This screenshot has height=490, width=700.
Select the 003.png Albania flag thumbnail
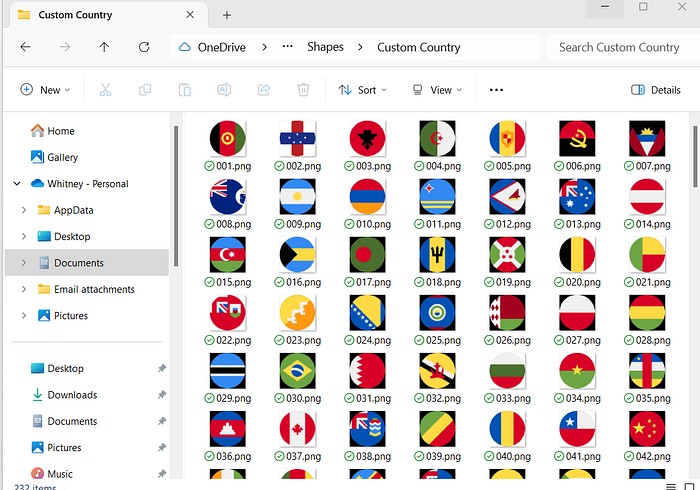367,138
